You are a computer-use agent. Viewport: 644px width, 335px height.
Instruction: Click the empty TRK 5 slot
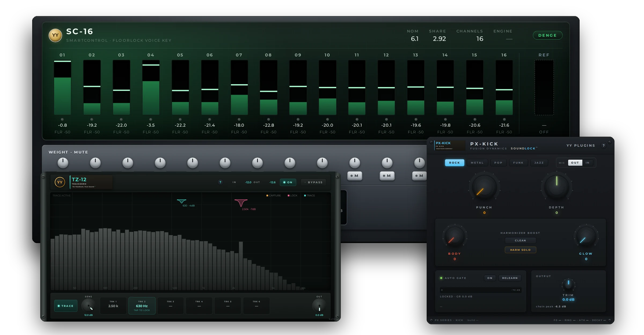228,306
